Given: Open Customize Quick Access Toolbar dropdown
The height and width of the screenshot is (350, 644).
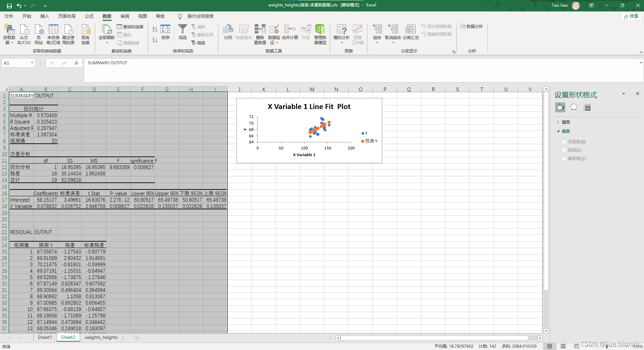Looking at the screenshot, I should click(x=45, y=6).
